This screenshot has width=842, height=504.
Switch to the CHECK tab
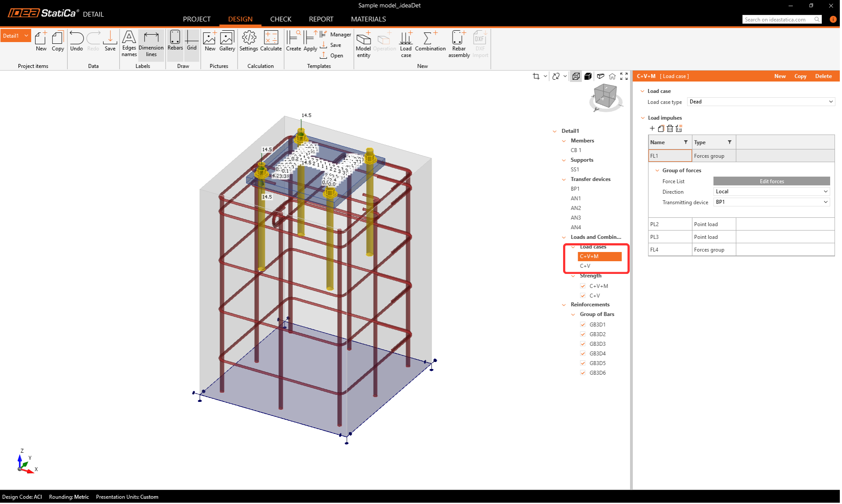[281, 19]
